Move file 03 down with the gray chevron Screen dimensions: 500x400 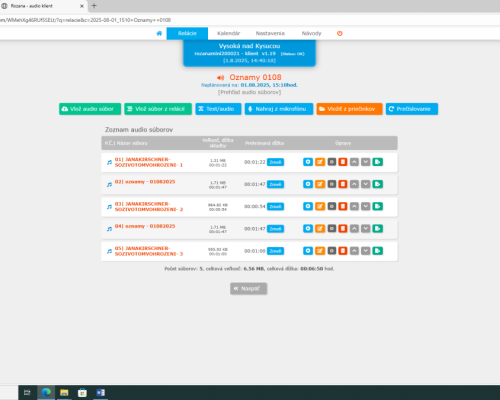pyautogui.click(x=366, y=206)
